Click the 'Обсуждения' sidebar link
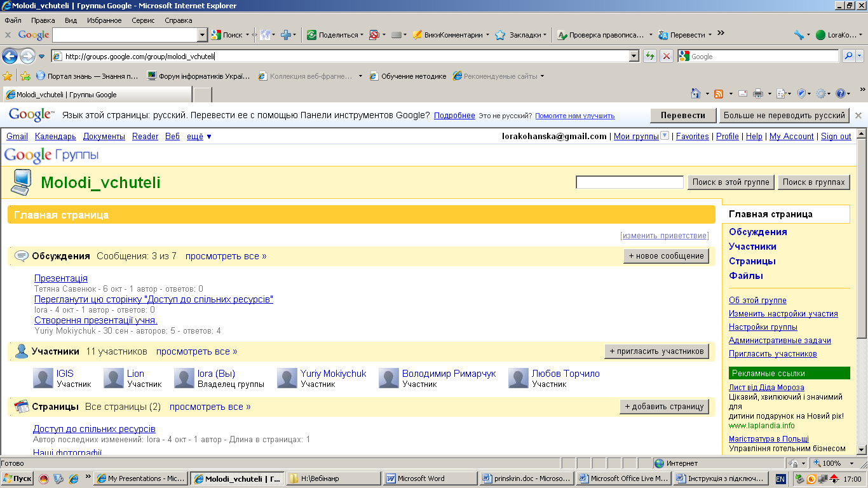868x488 pixels. point(758,232)
